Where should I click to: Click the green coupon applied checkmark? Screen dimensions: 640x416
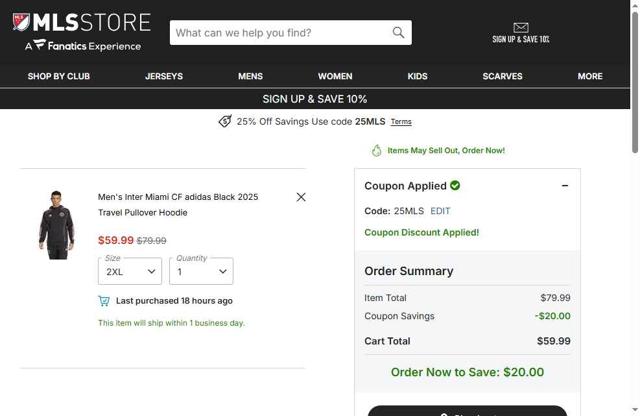(x=455, y=185)
